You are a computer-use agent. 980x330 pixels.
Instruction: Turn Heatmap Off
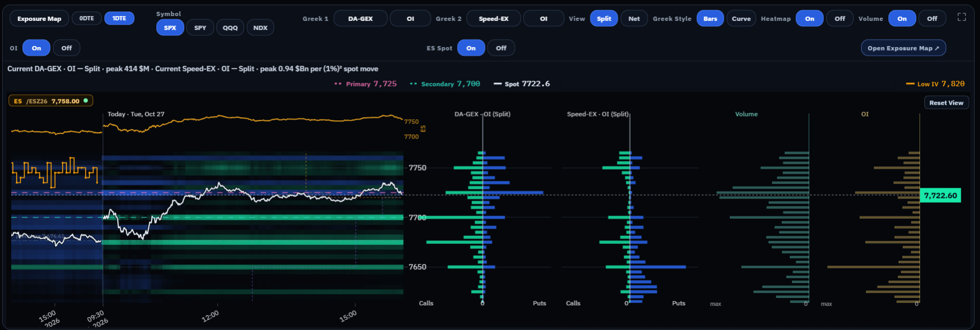click(840, 19)
